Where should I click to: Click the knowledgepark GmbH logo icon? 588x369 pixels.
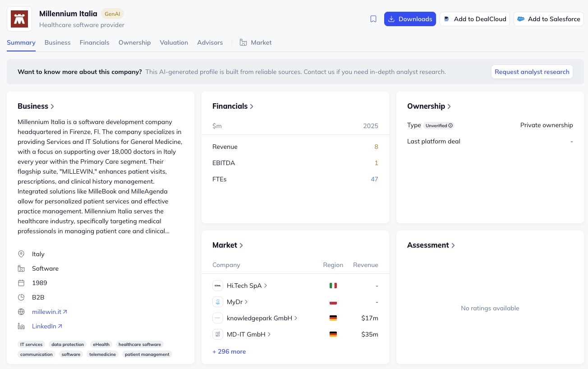coord(218,318)
